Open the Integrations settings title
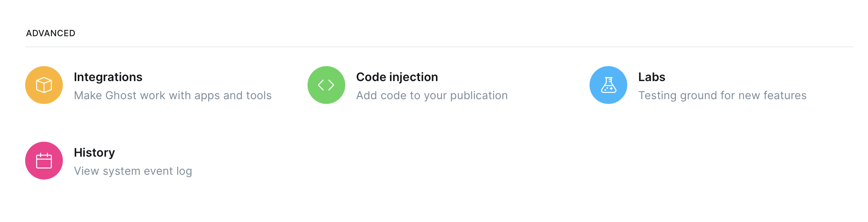The width and height of the screenshot is (868, 222). pos(108,77)
